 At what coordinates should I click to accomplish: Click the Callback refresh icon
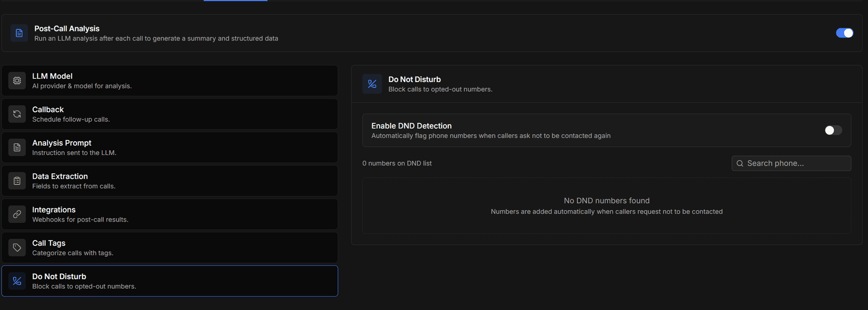tap(17, 114)
